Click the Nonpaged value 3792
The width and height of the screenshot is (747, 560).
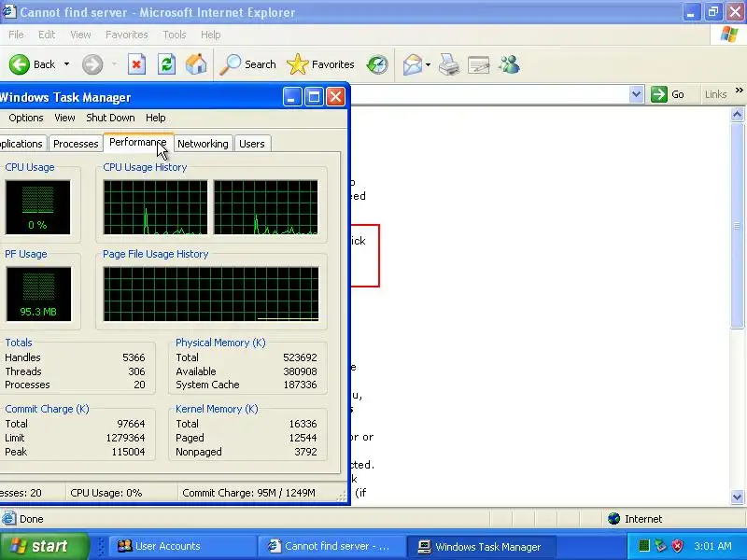305,452
